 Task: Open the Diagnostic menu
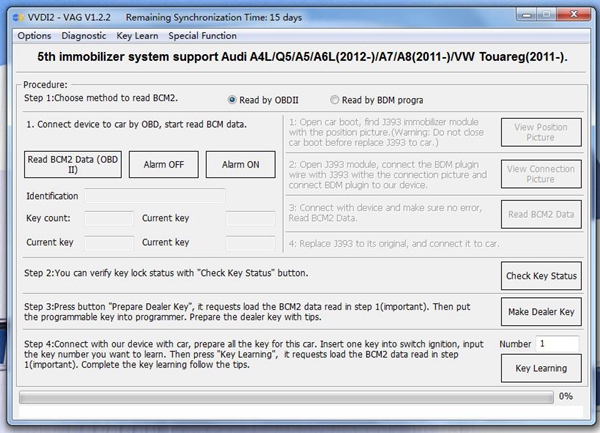click(84, 36)
